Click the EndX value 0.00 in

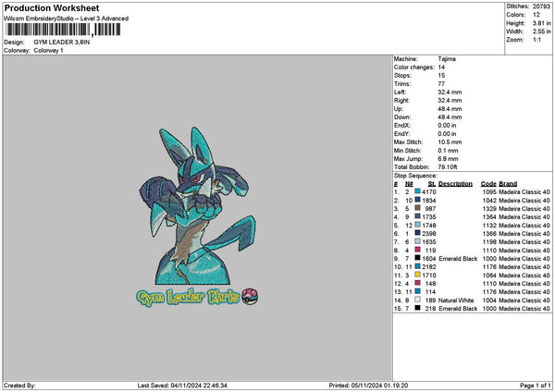[x=447, y=126]
